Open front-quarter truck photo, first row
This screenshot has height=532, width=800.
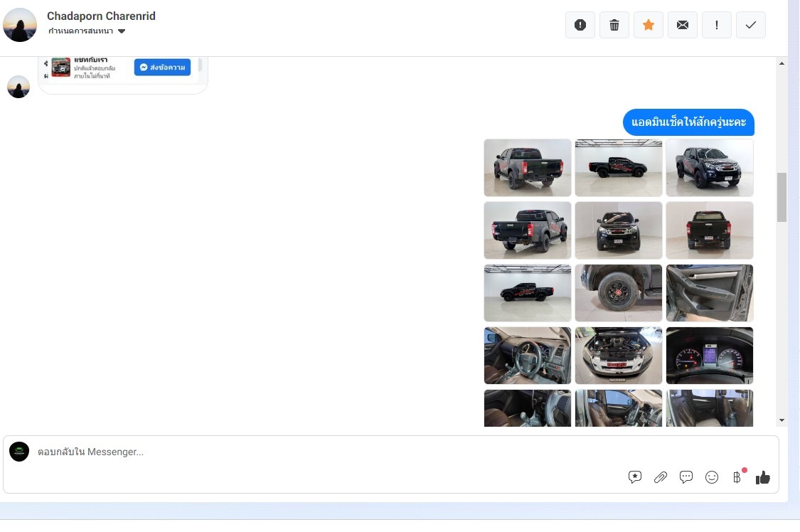click(x=710, y=168)
